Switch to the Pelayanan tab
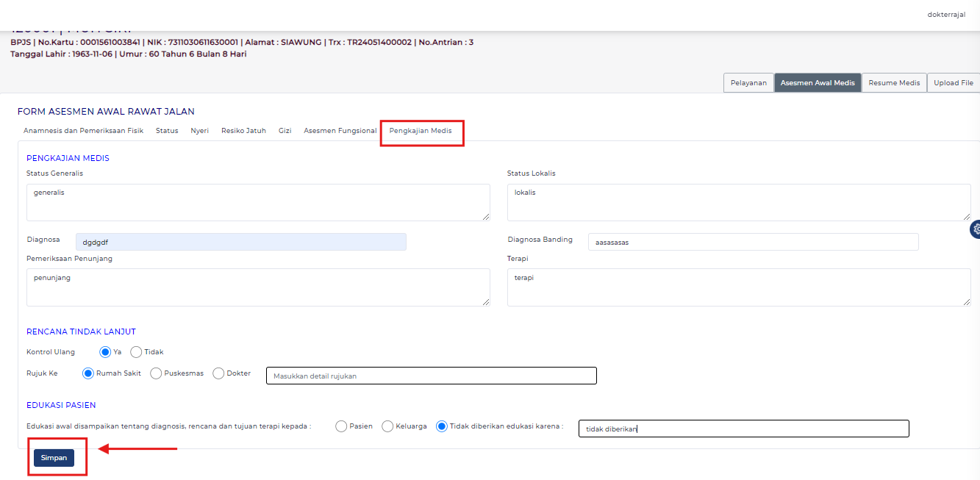This screenshot has width=980, height=480. click(x=748, y=83)
